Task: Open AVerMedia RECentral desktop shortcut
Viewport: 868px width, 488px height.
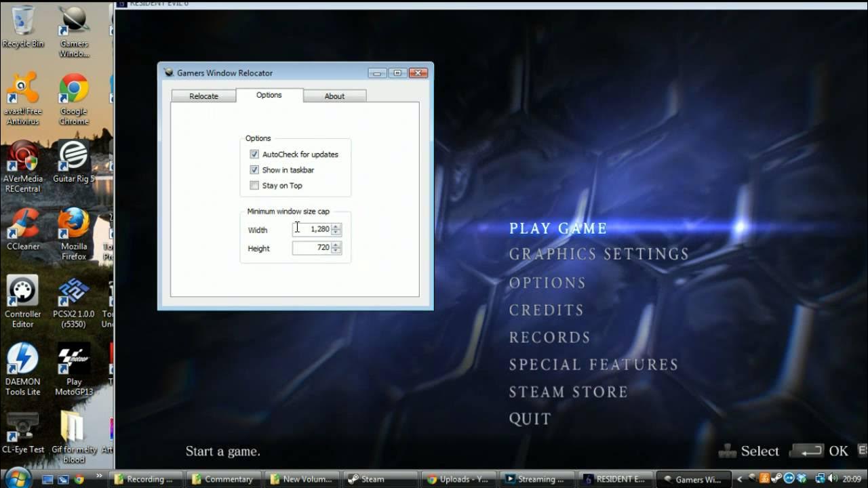Action: [x=23, y=167]
